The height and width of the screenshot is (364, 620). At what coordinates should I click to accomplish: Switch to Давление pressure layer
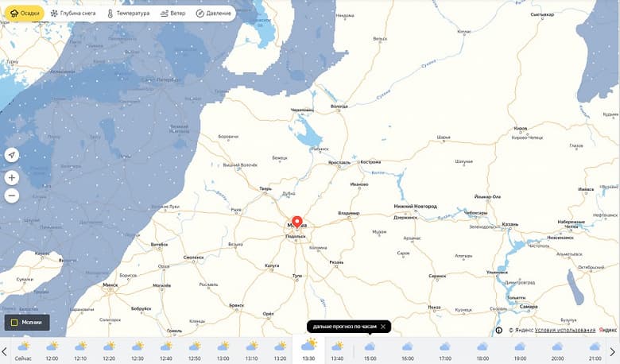212,13
